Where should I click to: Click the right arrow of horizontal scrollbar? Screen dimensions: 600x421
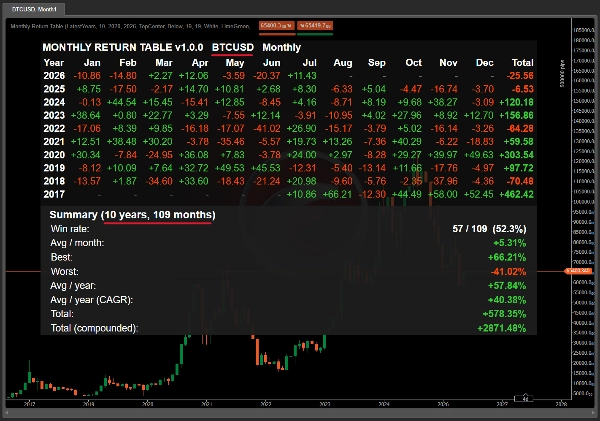[x=593, y=413]
